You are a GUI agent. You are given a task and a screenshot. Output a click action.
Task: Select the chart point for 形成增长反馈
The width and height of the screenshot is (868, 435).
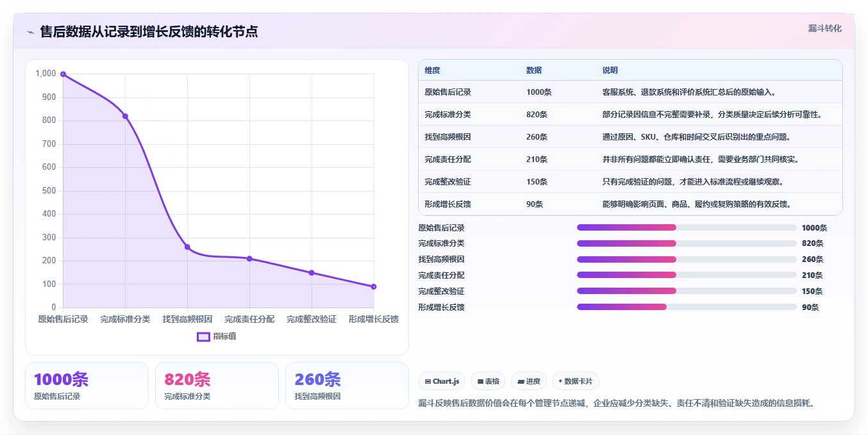click(374, 286)
